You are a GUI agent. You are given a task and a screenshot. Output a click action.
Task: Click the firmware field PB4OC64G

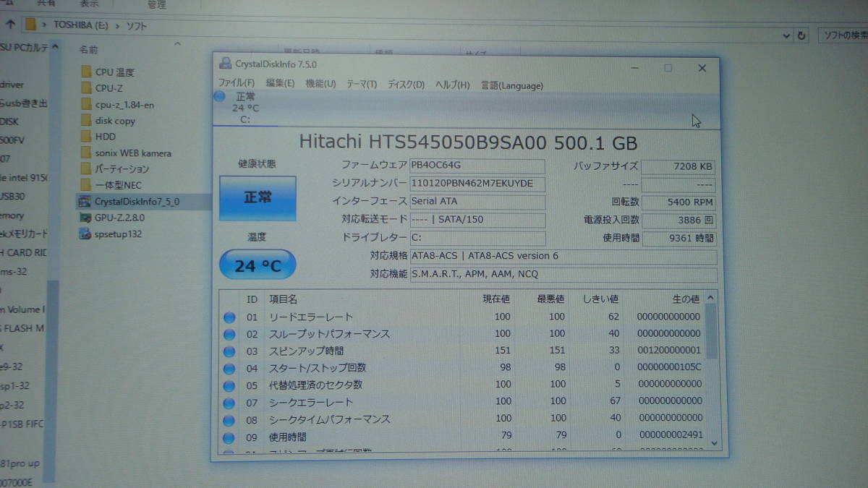pyautogui.click(x=477, y=166)
